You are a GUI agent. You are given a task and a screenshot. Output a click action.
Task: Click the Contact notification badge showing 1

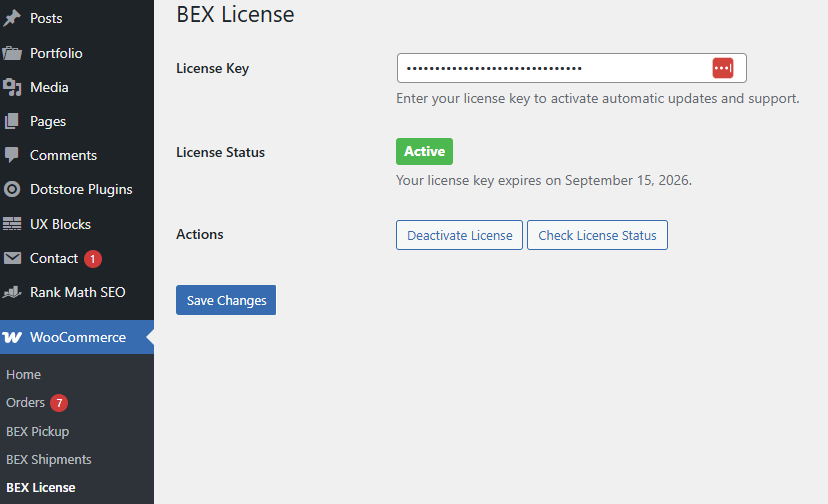(93, 259)
